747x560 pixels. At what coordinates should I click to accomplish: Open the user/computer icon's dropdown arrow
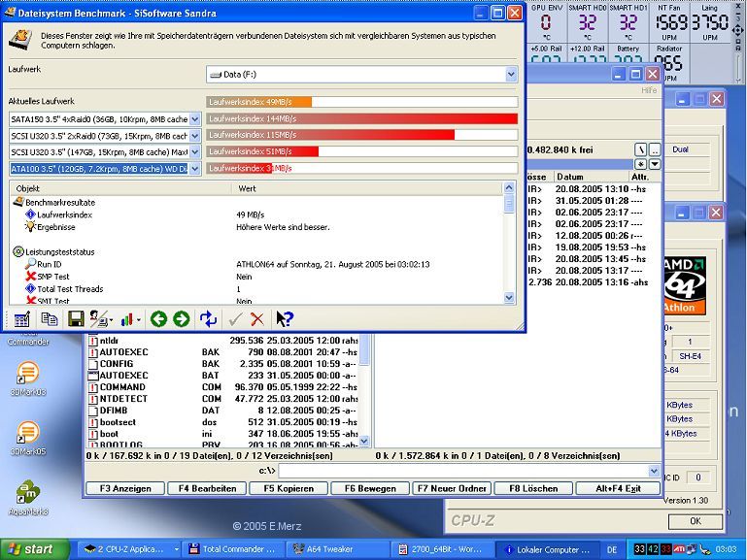(x=111, y=320)
